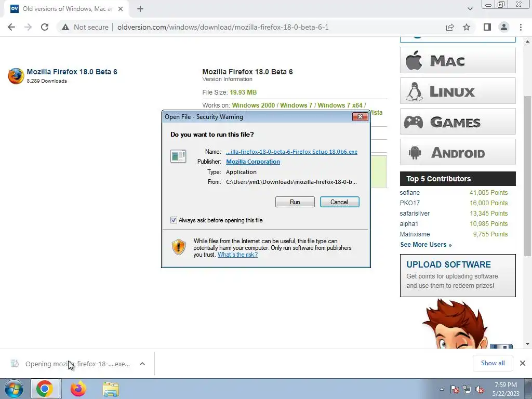Click the address bar URL
This screenshot has width=532, height=399.
tap(223, 27)
